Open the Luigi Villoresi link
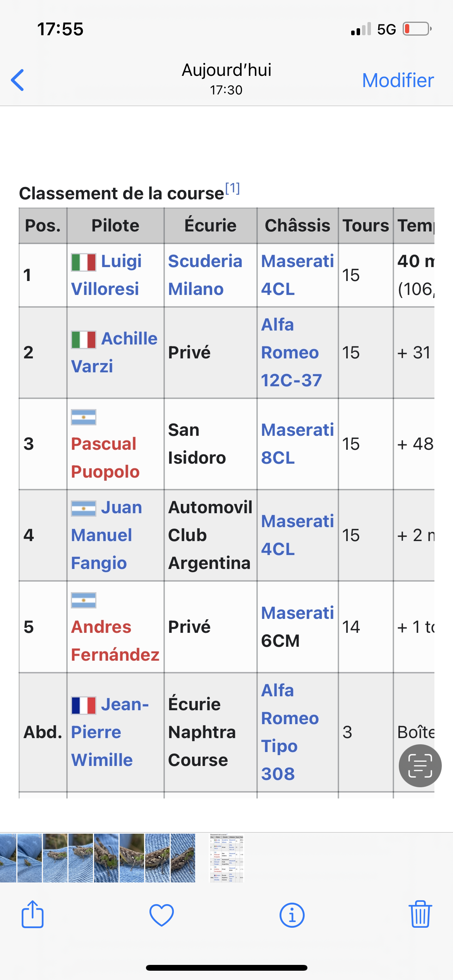The width and height of the screenshot is (453, 980). coord(105,275)
